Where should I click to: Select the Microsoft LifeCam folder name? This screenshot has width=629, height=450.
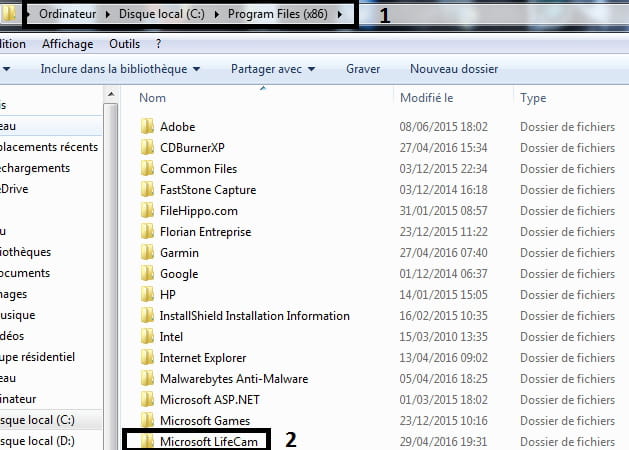(209, 442)
